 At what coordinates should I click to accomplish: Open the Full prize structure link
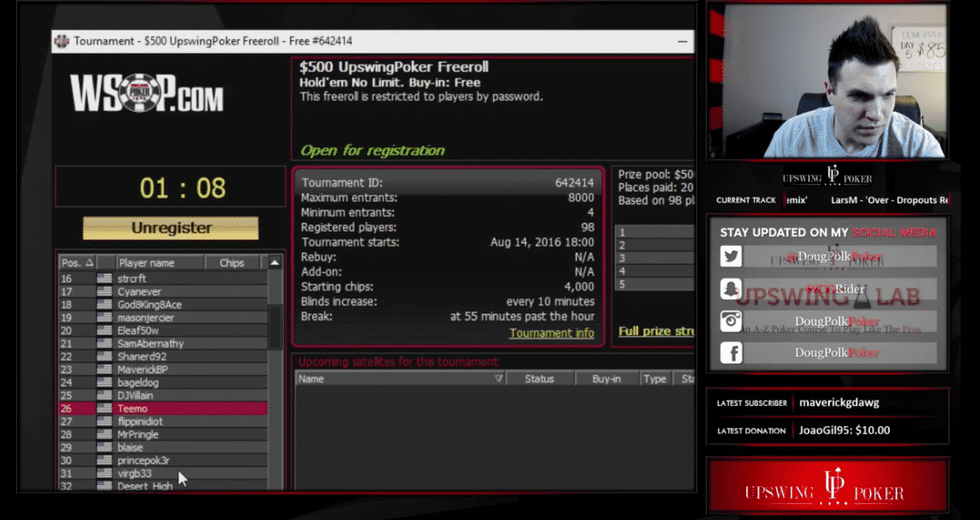[x=656, y=331]
